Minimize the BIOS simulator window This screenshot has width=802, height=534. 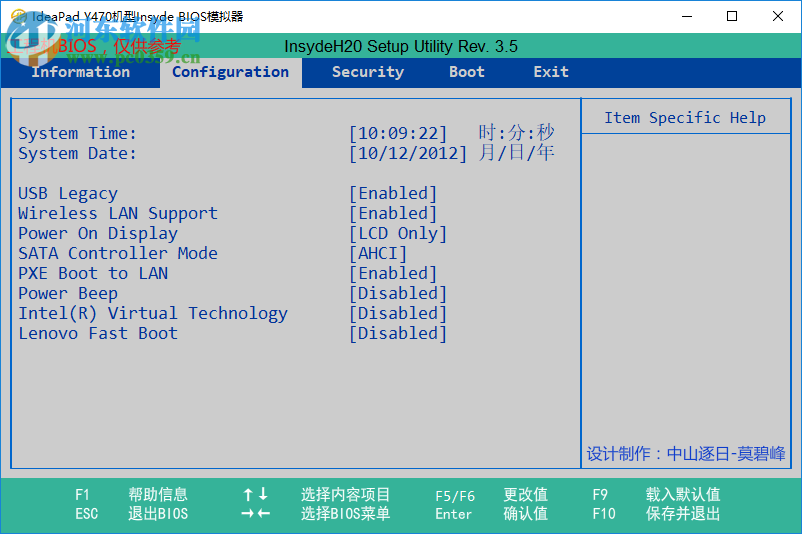pyautogui.click(x=687, y=16)
